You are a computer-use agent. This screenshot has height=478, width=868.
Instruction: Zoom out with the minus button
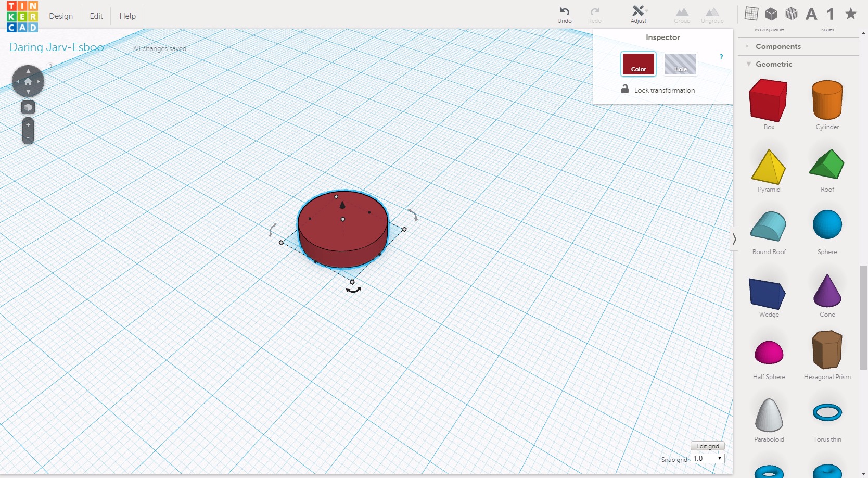click(x=28, y=137)
